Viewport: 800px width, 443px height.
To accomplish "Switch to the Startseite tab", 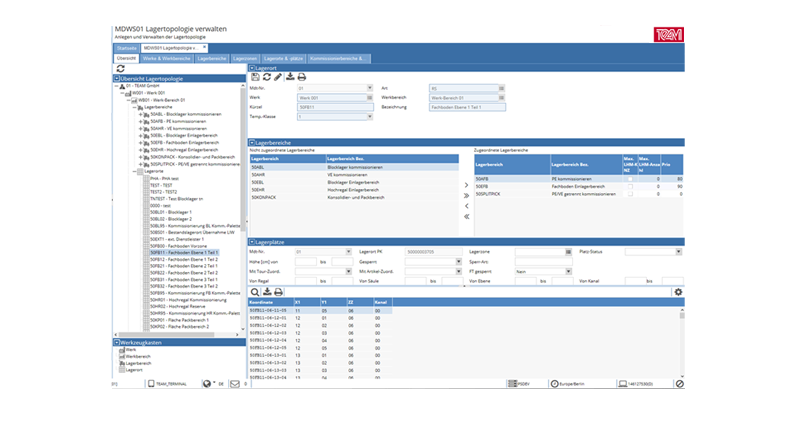I will click(127, 48).
